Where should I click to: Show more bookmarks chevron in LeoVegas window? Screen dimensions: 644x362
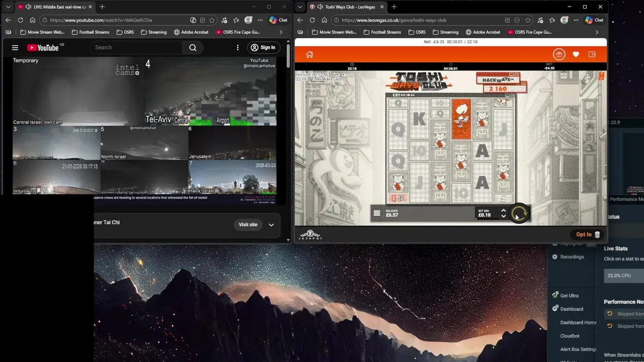pos(597,32)
